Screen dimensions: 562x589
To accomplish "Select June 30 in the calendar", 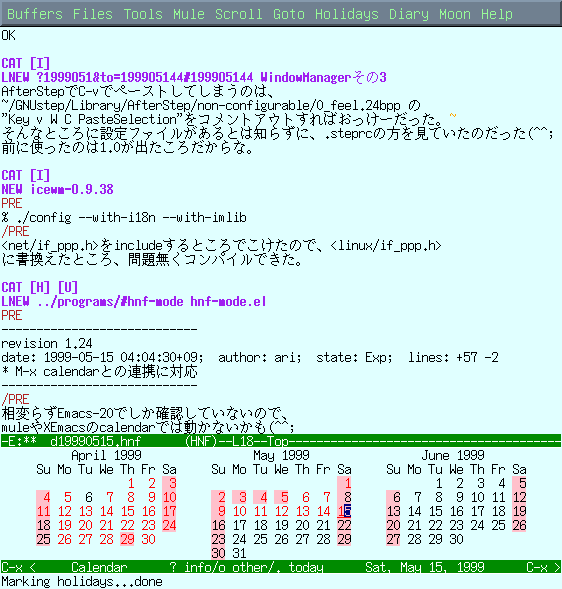I will 456,539.
